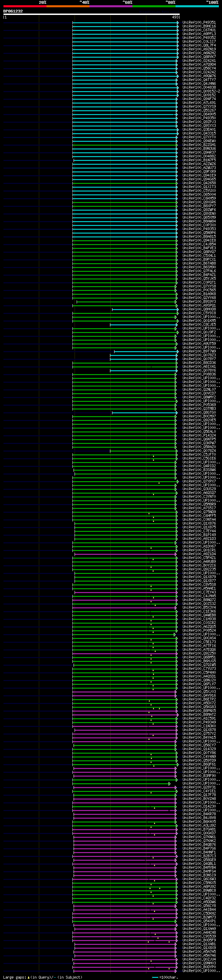
Task: Select the UniRef100_B9T7W9 hit name
Action: pyautogui.click(x=199, y=351)
